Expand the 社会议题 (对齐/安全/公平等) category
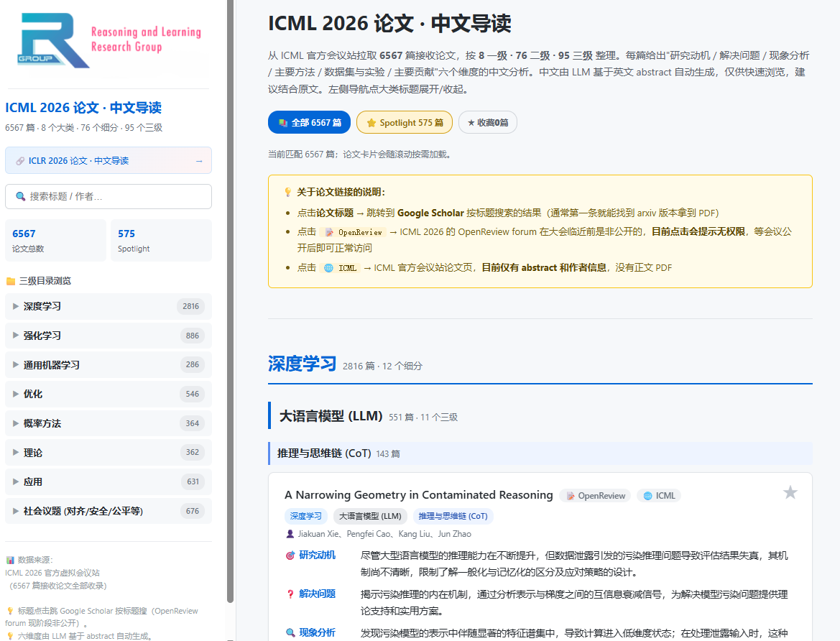The height and width of the screenshot is (641, 840). tap(109, 511)
